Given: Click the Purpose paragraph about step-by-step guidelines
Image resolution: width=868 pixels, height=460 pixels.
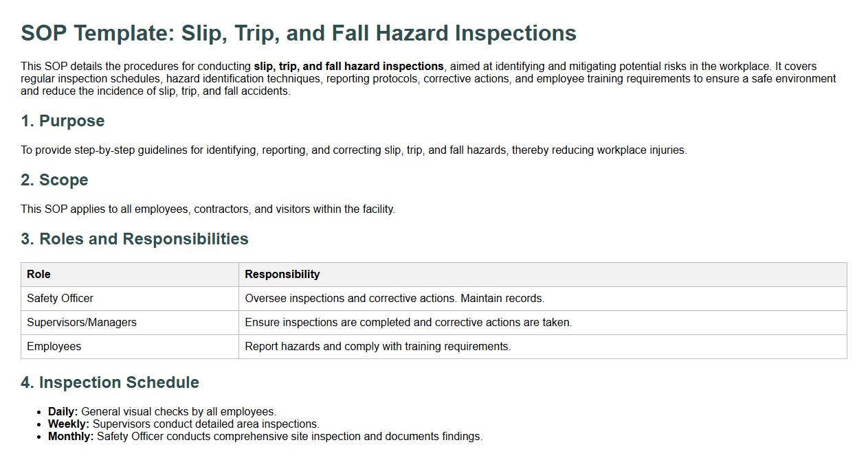Looking at the screenshot, I should (x=353, y=150).
